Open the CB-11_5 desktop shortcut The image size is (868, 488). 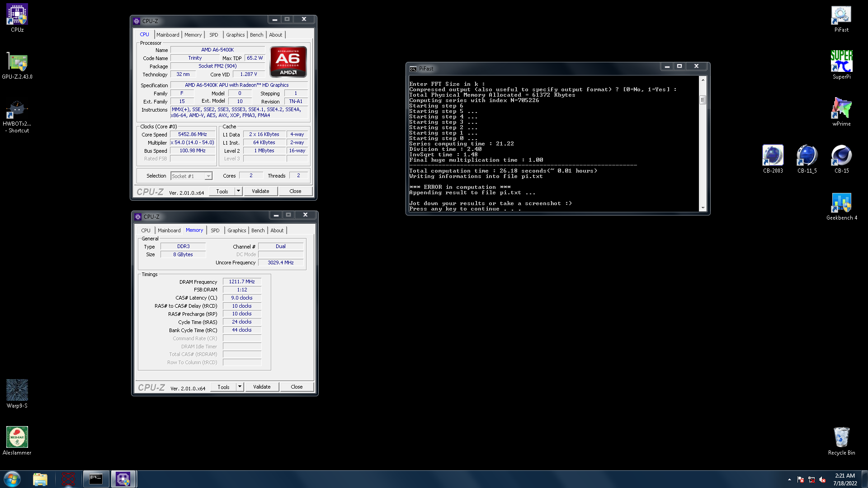point(807,159)
